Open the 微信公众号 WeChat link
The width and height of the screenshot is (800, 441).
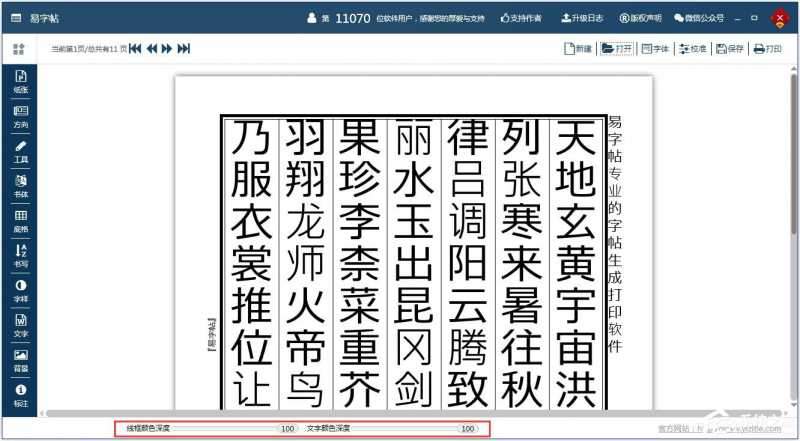click(698, 18)
